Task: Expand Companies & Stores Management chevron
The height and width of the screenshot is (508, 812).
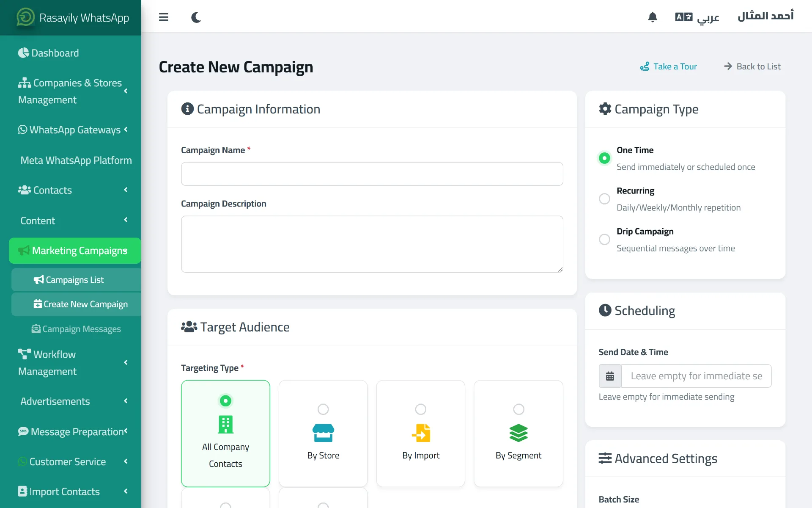Action: coord(126,91)
